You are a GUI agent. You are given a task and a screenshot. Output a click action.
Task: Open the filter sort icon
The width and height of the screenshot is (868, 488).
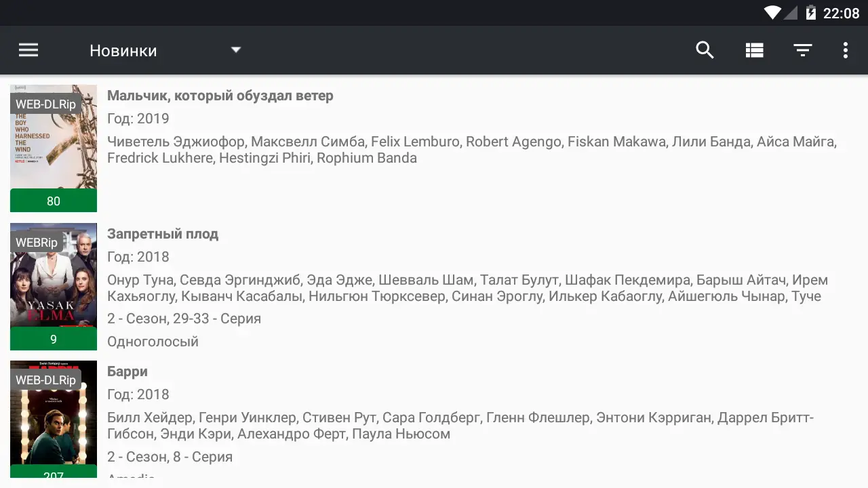803,50
